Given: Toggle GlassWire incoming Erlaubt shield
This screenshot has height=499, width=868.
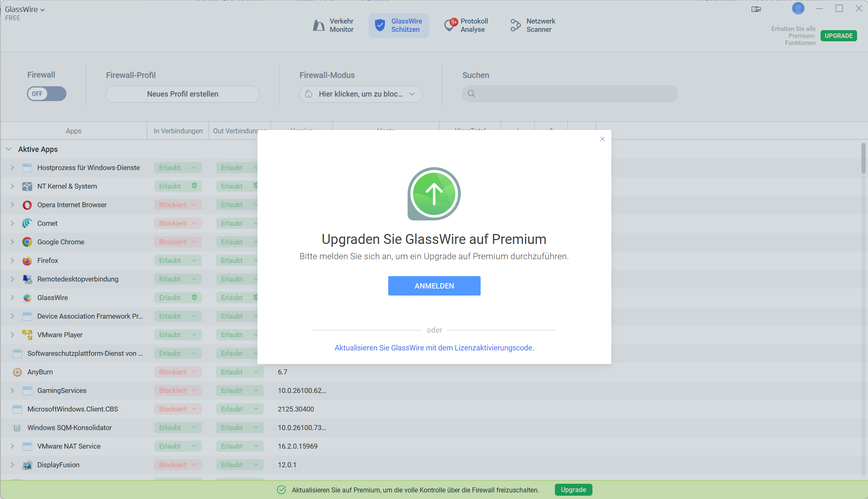Looking at the screenshot, I should coord(194,298).
